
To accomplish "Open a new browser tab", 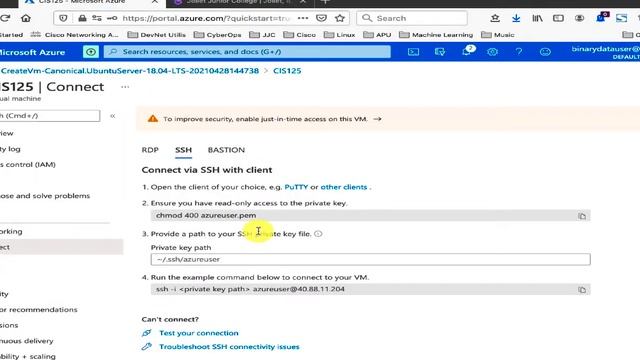I will [325, 2].
